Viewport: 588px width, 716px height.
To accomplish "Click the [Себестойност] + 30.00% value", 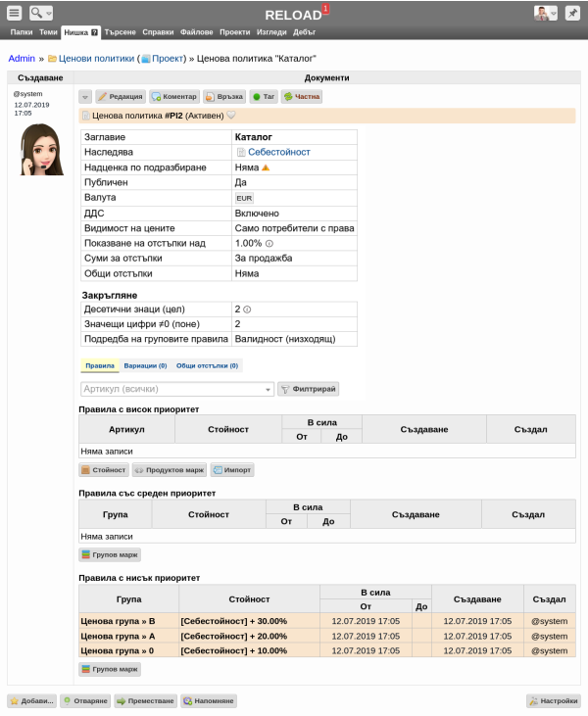I will (x=234, y=621).
